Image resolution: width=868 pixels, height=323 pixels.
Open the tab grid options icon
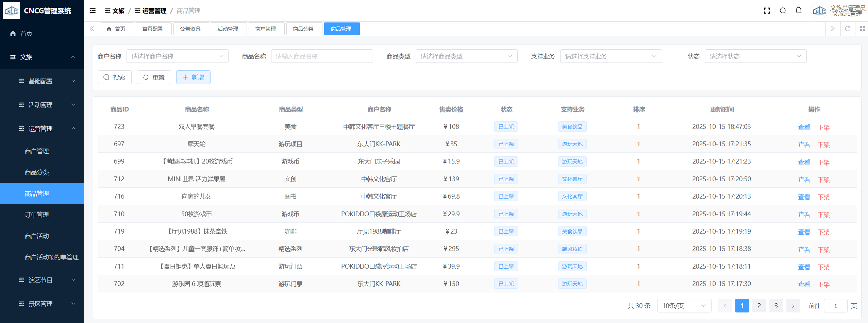coord(862,29)
